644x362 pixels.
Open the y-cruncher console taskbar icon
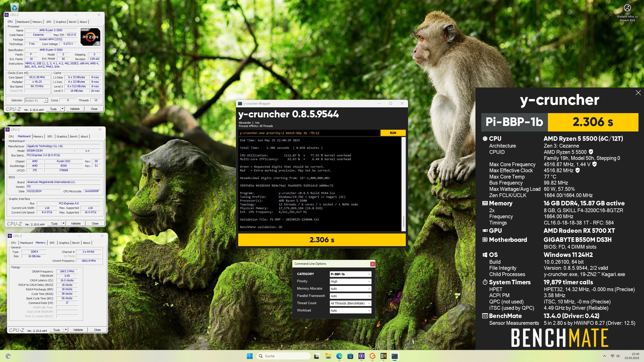click(395, 356)
